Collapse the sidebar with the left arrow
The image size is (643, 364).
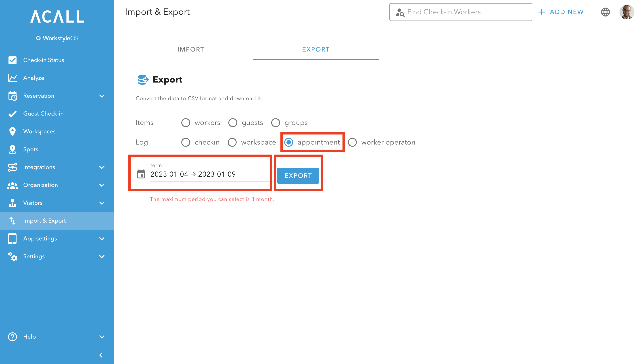101,355
